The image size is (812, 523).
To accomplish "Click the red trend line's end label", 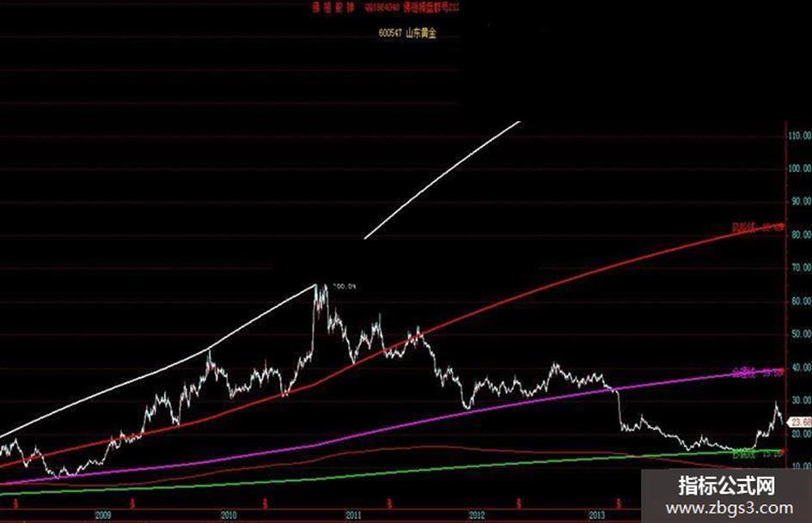I will coord(758,227).
